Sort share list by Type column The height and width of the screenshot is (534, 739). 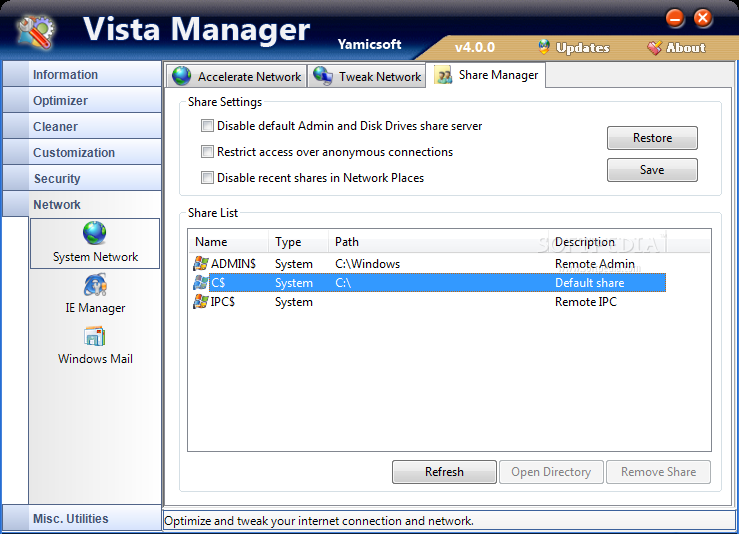coord(298,242)
